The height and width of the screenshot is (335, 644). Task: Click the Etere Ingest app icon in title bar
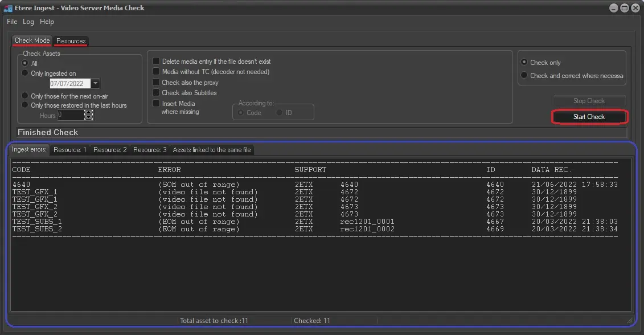tap(8, 8)
